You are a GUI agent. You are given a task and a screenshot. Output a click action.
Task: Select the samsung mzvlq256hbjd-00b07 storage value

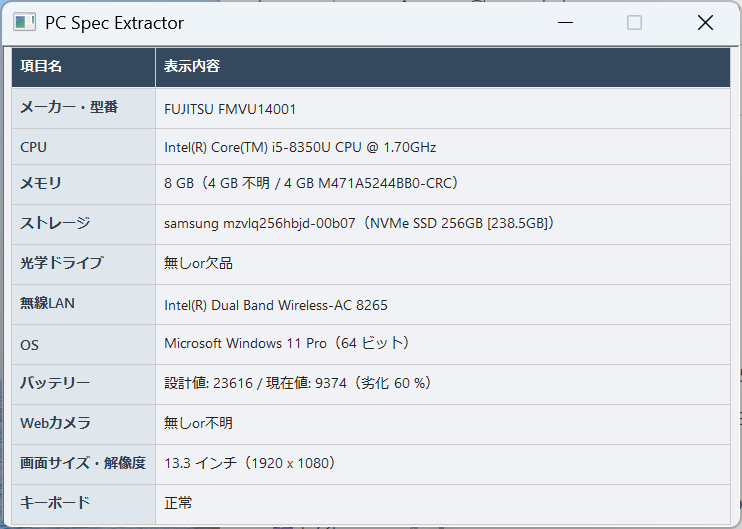point(360,223)
